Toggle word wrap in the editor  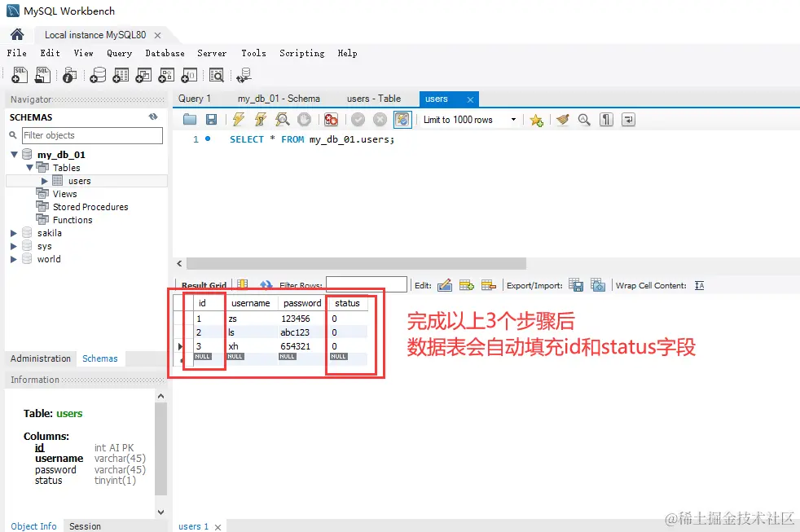click(628, 120)
